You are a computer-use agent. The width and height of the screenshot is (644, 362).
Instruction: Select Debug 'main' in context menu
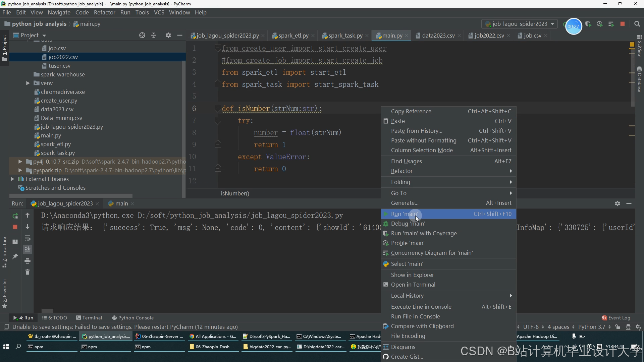[x=408, y=224]
